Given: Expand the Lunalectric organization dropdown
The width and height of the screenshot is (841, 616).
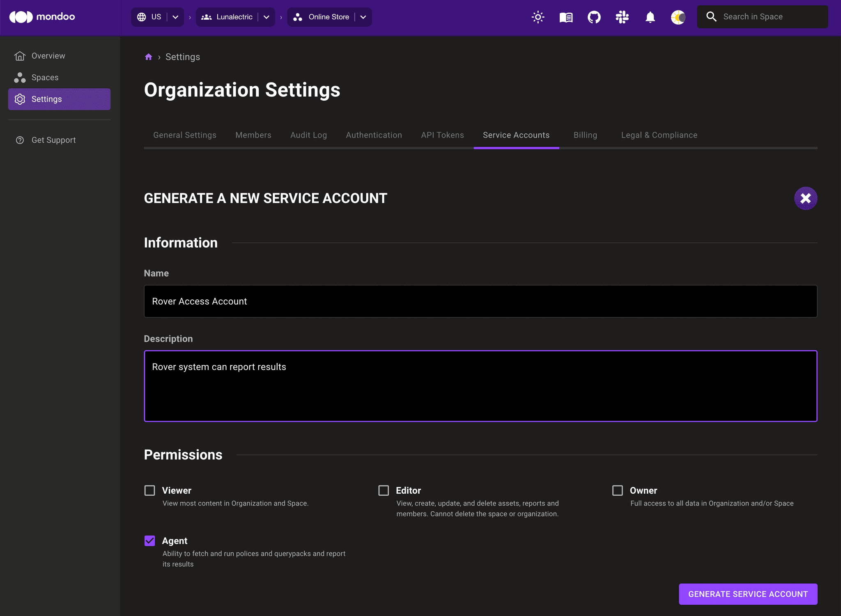Looking at the screenshot, I should point(267,17).
